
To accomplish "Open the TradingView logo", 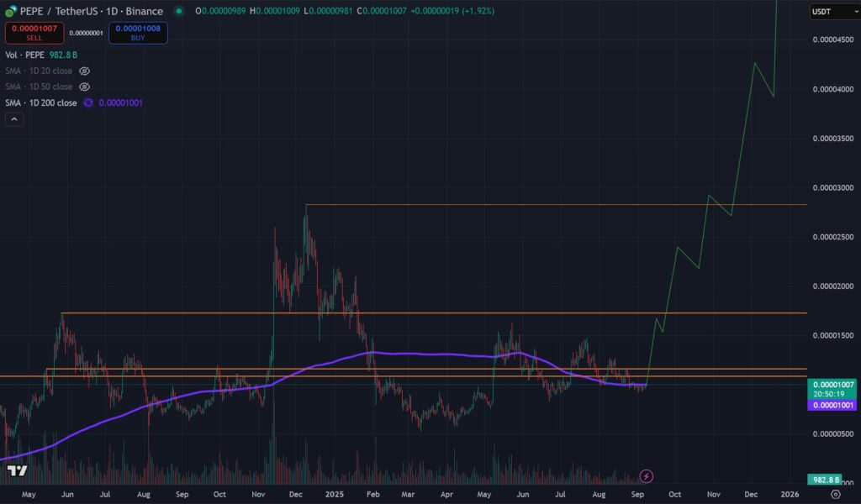I will coord(14,470).
